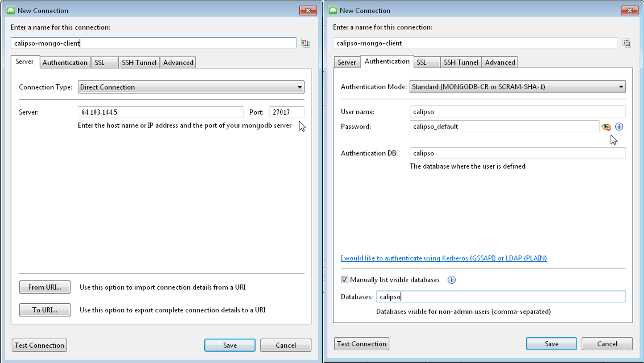Click Kerberos or LDAP authentication link

[x=444, y=258]
